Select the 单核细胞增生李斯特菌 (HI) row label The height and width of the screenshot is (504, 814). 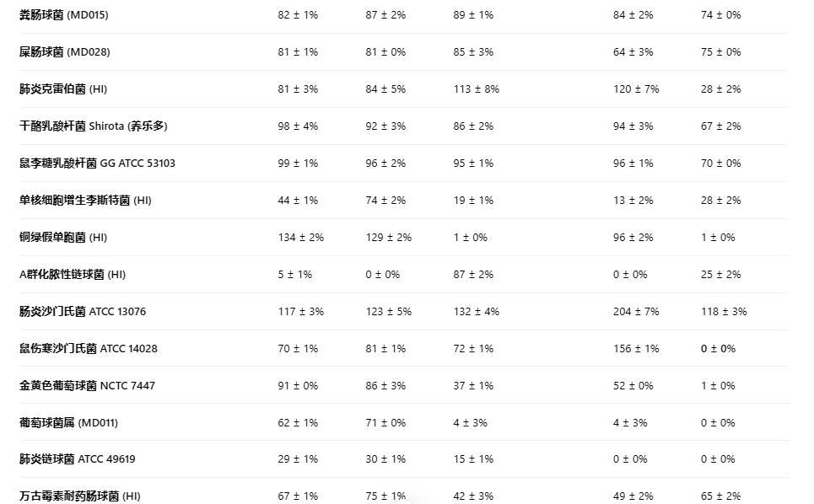pyautogui.click(x=85, y=201)
